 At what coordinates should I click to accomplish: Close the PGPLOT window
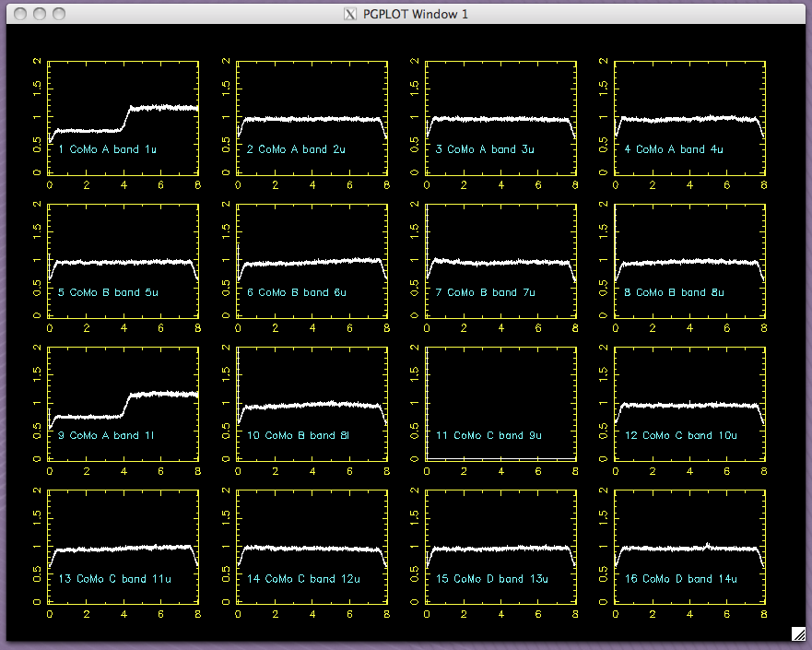pyautogui.click(x=18, y=14)
